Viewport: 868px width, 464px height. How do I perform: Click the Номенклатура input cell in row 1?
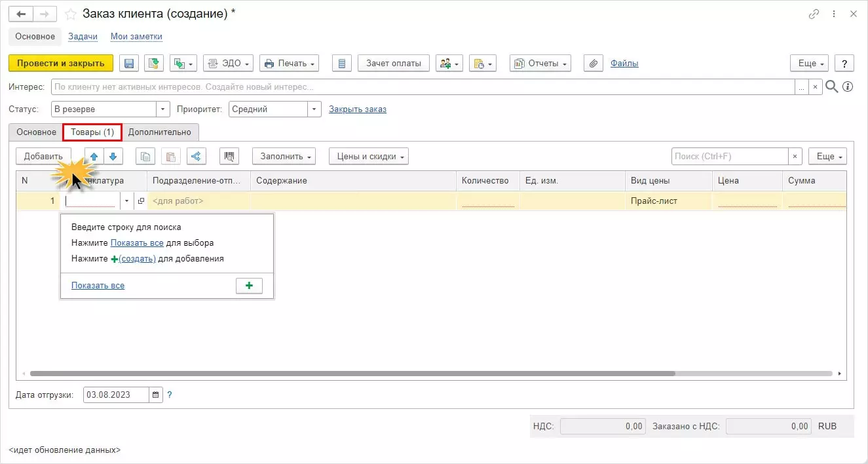pyautogui.click(x=91, y=201)
